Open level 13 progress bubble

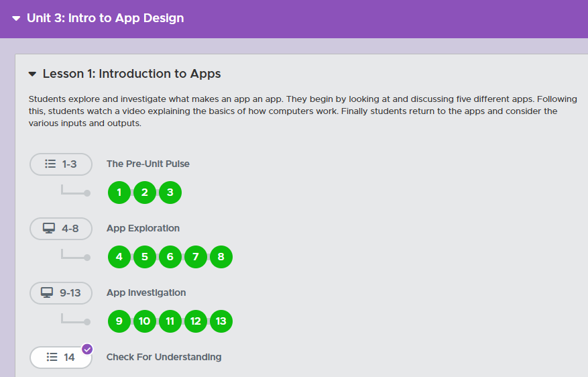221,321
